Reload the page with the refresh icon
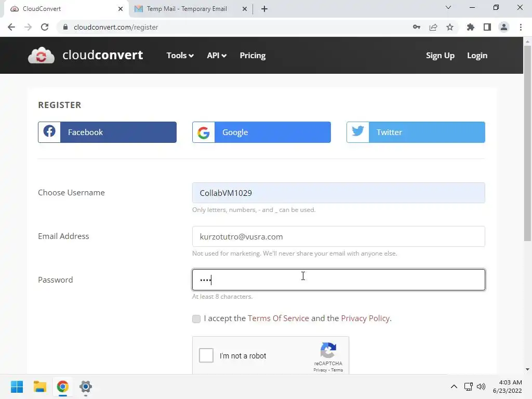The width and height of the screenshot is (532, 399). (x=45, y=27)
